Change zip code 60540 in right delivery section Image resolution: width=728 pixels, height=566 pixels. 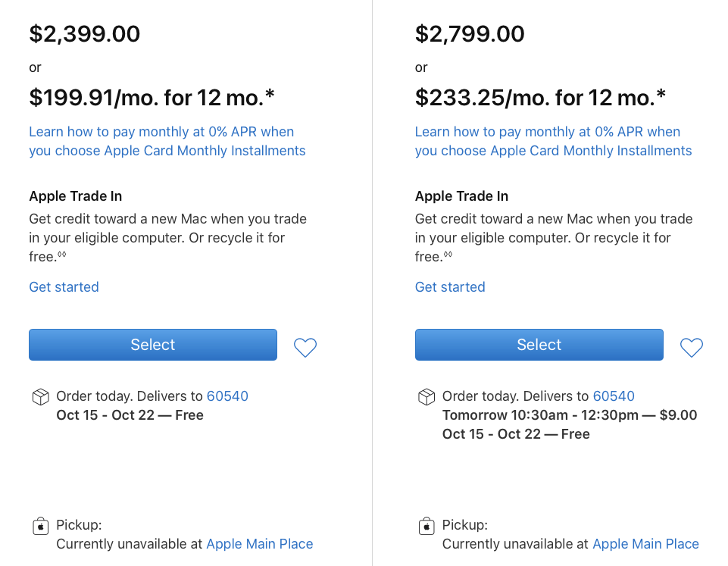614,396
